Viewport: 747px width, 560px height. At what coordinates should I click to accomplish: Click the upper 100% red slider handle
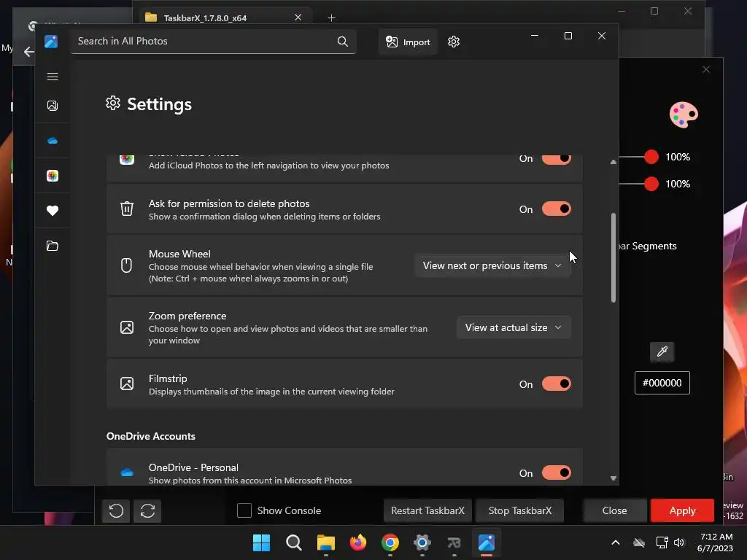tap(651, 157)
